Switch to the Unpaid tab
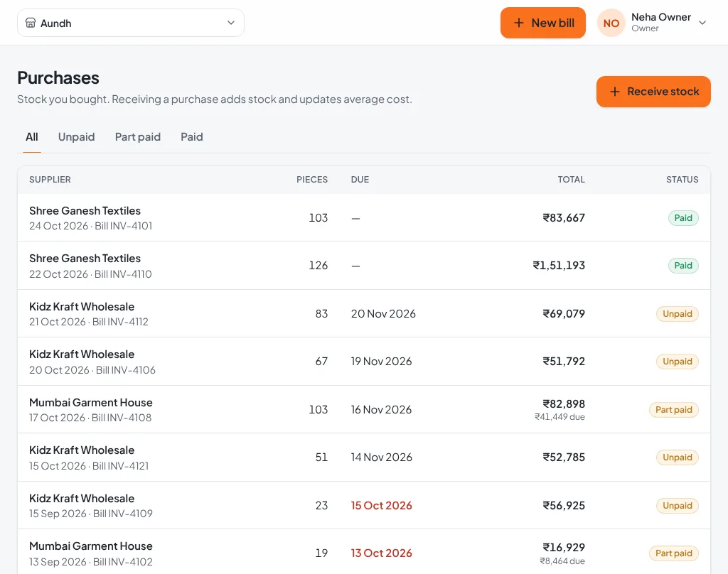 click(x=76, y=137)
